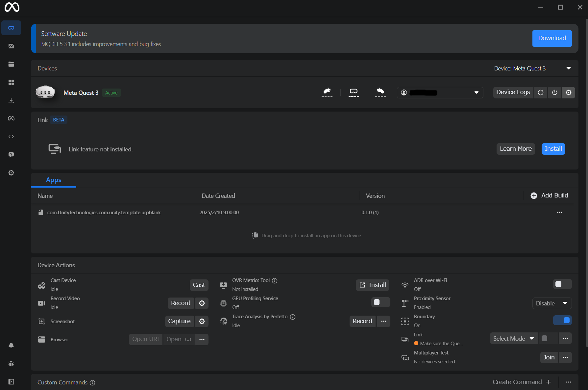Open Device Manager sidebar tab
This screenshot has height=390, width=588.
pyautogui.click(x=11, y=28)
